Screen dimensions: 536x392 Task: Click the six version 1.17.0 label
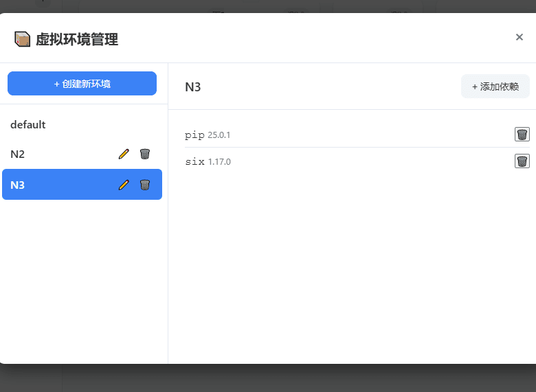point(219,162)
